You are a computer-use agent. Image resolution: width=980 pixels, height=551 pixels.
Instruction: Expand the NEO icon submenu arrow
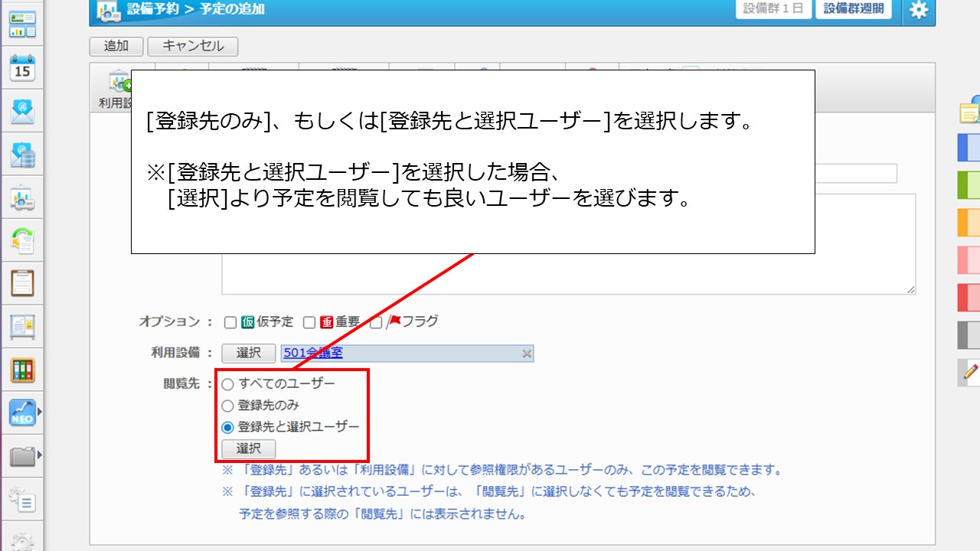[x=39, y=412]
